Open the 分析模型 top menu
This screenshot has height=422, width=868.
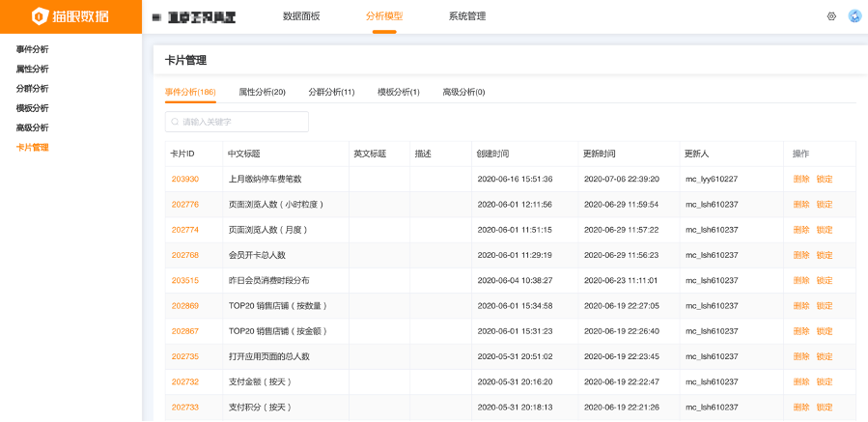[x=384, y=16]
